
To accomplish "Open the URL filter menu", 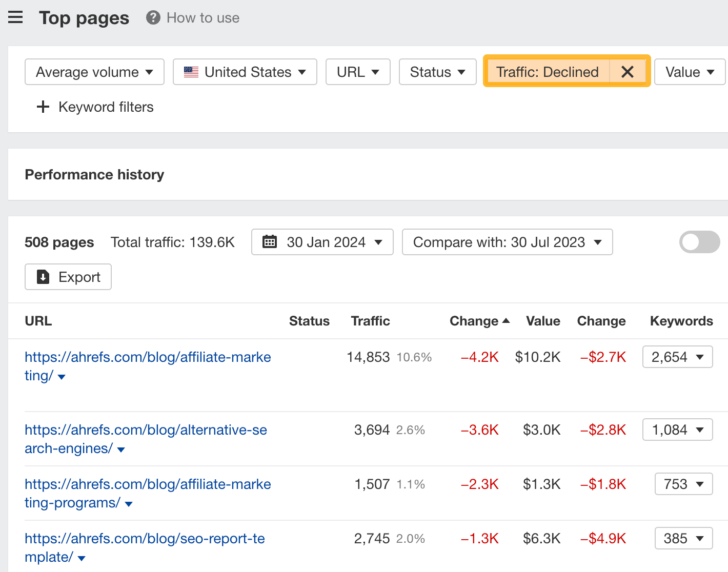I will pyautogui.click(x=358, y=72).
